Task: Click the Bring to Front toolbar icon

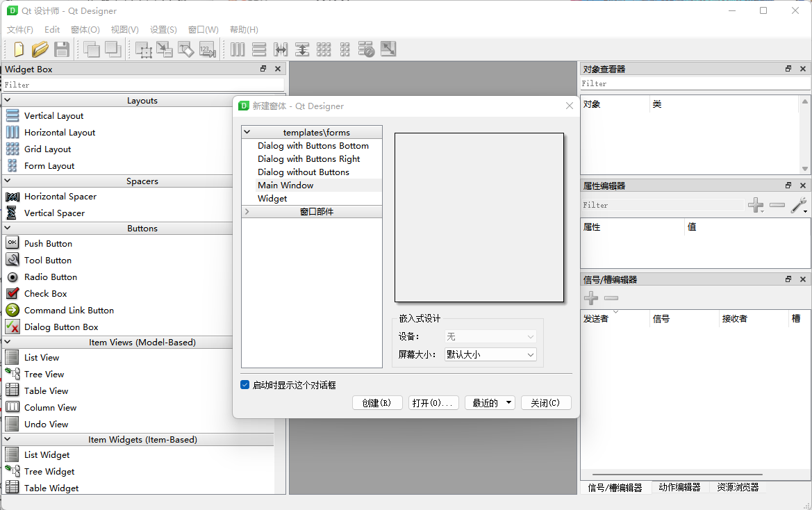Action: coord(113,49)
